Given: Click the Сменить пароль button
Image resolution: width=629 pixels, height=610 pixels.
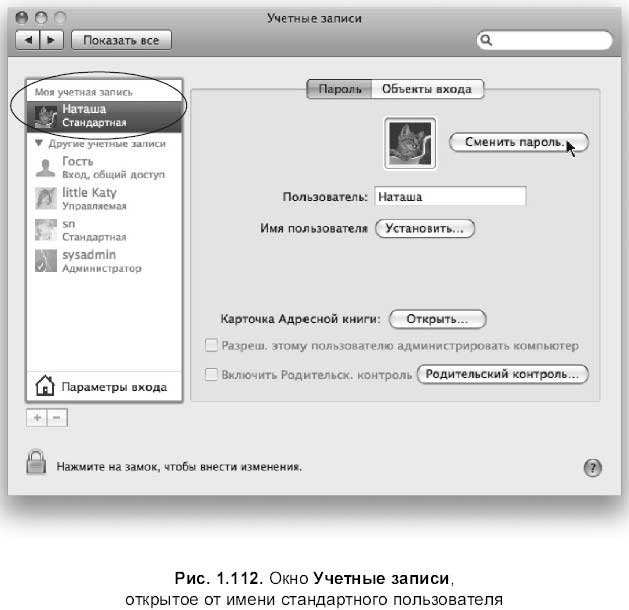Looking at the screenshot, I should [x=519, y=142].
